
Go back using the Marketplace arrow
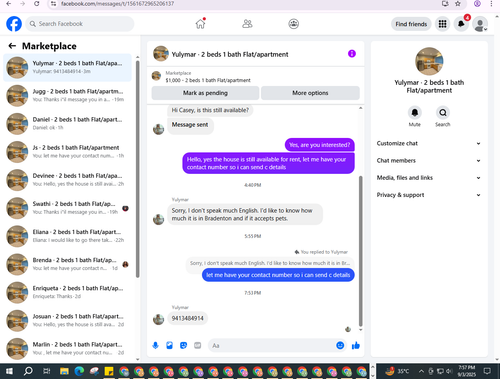point(12,46)
